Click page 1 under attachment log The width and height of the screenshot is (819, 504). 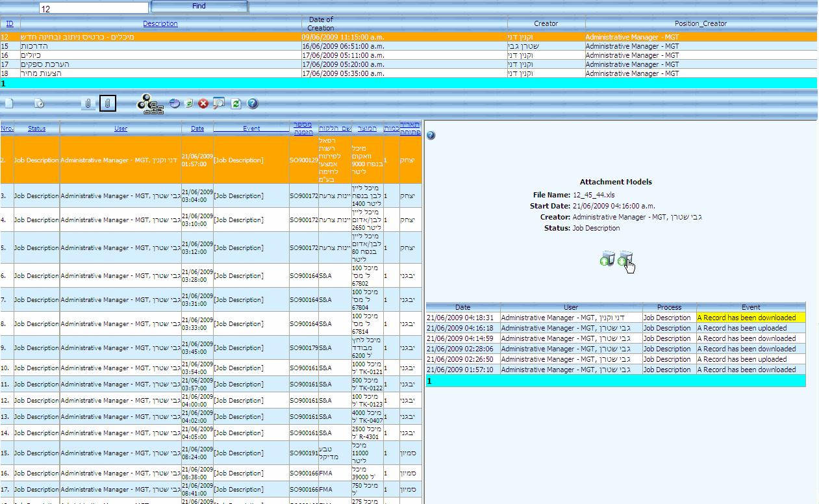tap(429, 381)
